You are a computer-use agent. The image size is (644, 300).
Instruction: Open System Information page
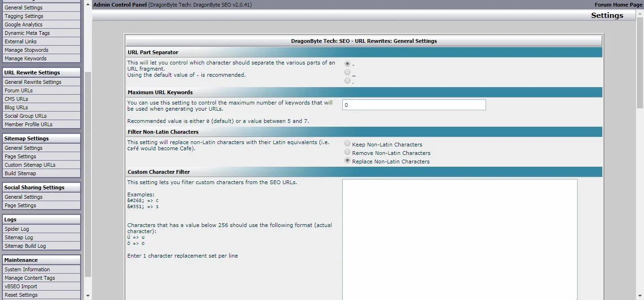pyautogui.click(x=41, y=269)
